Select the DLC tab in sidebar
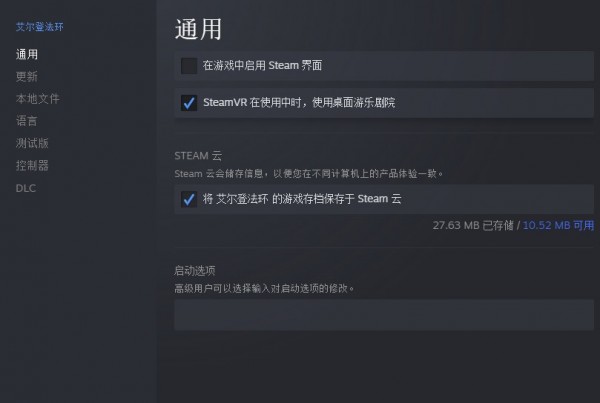Viewport: 600px width, 403px height. (25, 188)
